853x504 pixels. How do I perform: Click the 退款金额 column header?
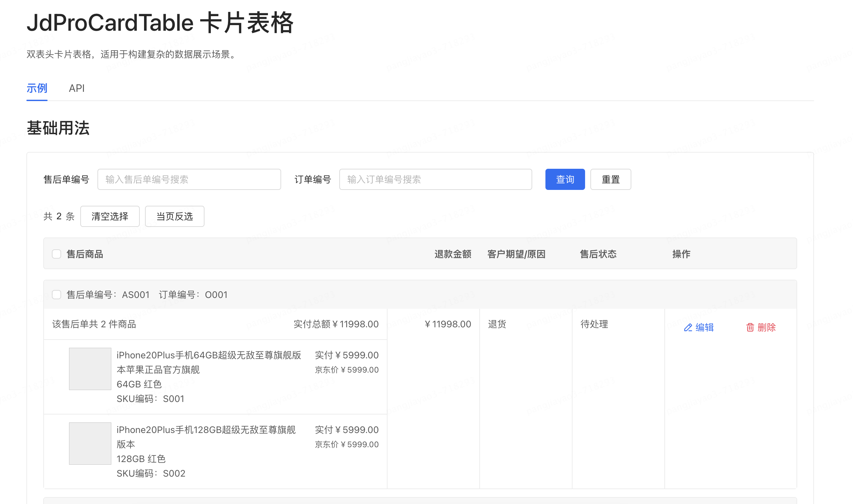(x=453, y=254)
